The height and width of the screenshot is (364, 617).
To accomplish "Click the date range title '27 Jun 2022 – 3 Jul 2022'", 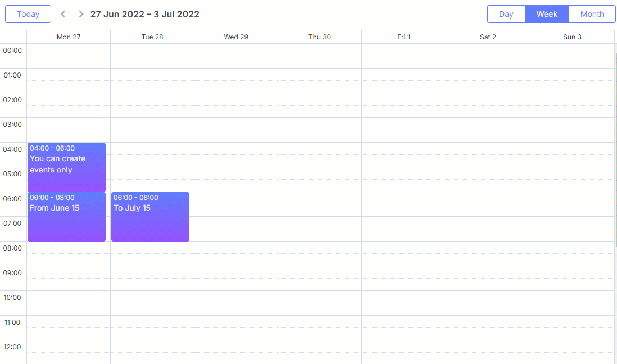I will click(145, 14).
